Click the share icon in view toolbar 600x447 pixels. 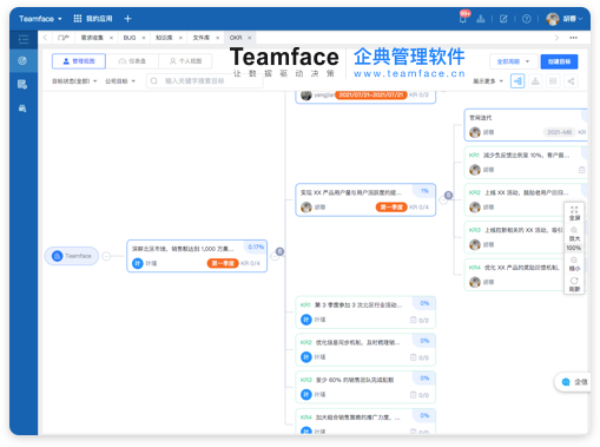click(571, 81)
